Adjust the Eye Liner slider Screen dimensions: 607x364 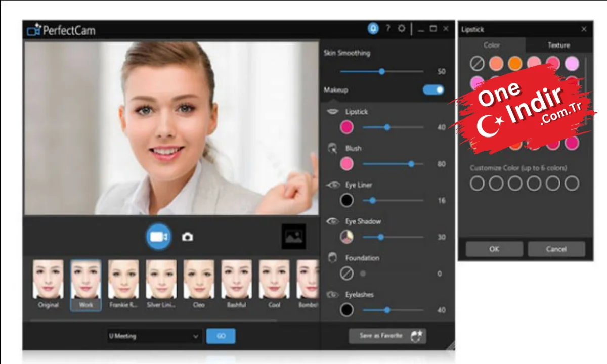click(x=393, y=200)
